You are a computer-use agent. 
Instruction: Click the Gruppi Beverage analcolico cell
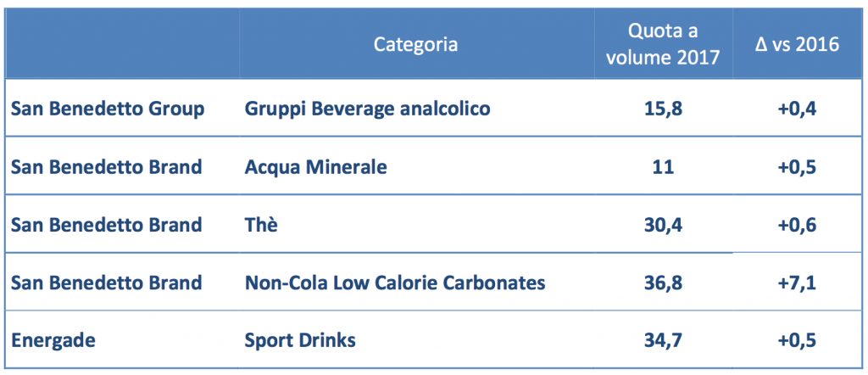pos(367,109)
